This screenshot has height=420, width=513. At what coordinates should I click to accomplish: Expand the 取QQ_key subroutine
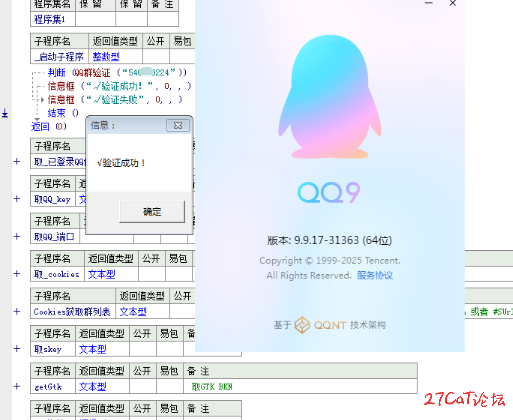(x=17, y=199)
